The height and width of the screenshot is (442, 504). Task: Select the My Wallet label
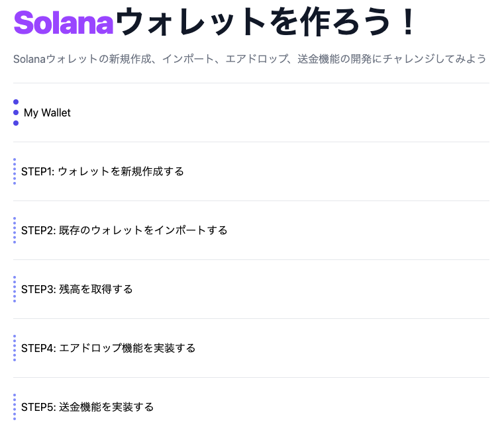[47, 112]
